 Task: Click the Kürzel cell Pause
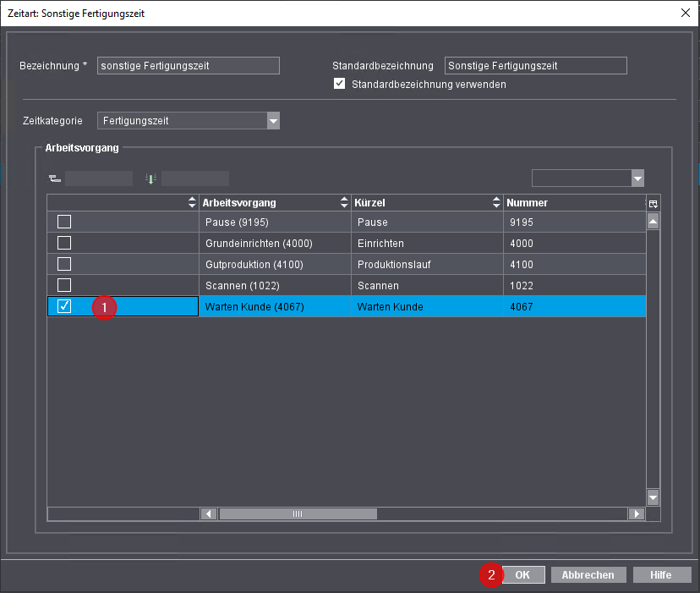click(427, 222)
